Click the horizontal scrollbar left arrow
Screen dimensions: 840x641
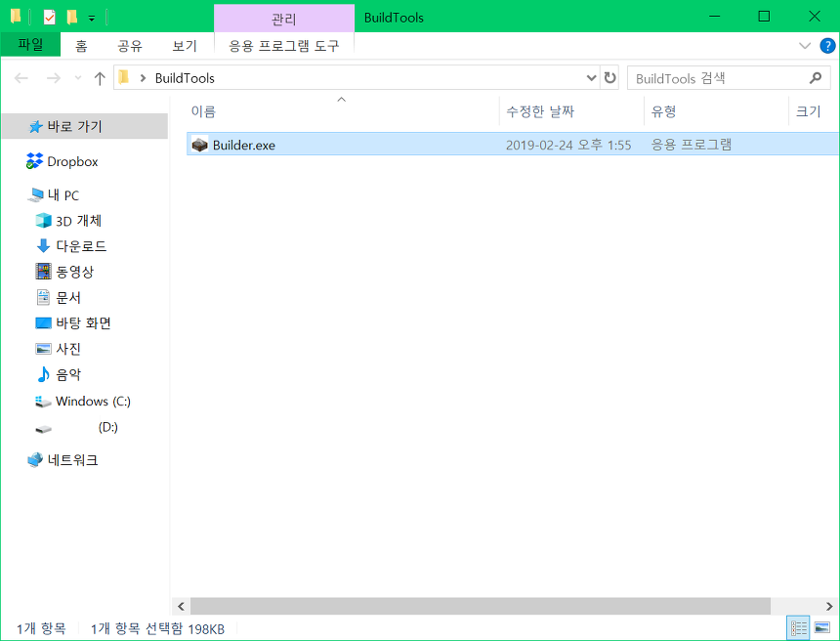coord(181,606)
